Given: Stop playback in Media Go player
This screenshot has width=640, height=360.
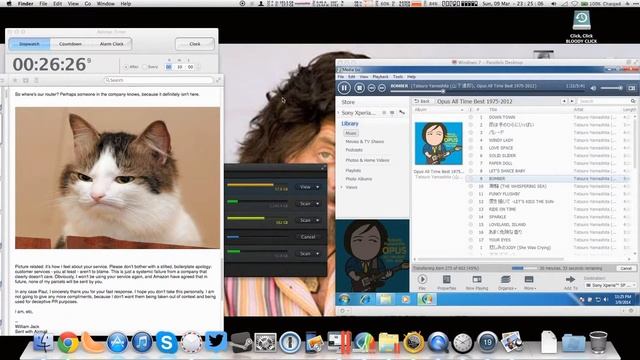Looking at the screenshot, I should point(359,87).
